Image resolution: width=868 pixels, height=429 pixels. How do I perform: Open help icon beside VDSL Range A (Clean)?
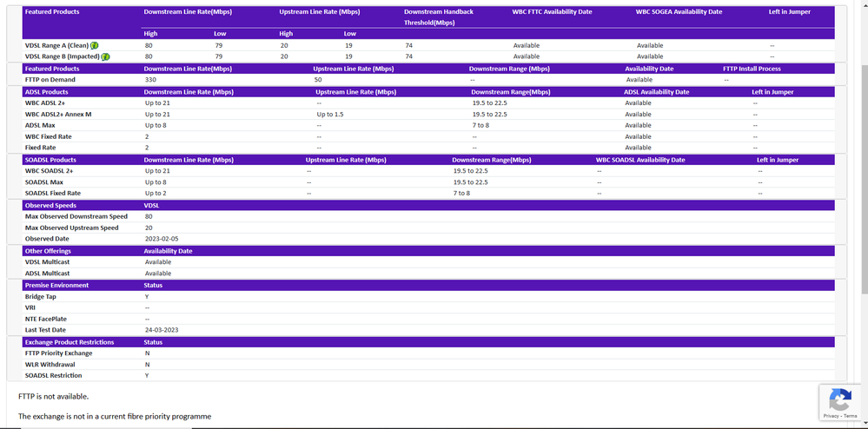click(95, 45)
